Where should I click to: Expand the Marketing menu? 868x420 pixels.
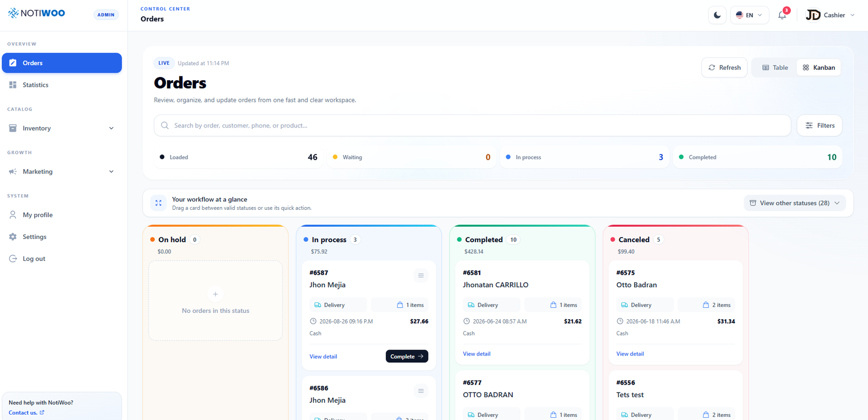click(62, 172)
